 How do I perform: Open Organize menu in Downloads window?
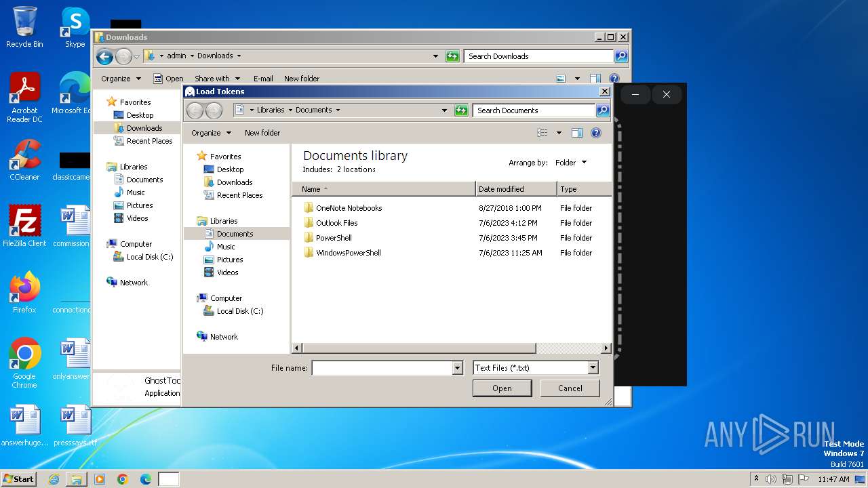[x=121, y=79]
